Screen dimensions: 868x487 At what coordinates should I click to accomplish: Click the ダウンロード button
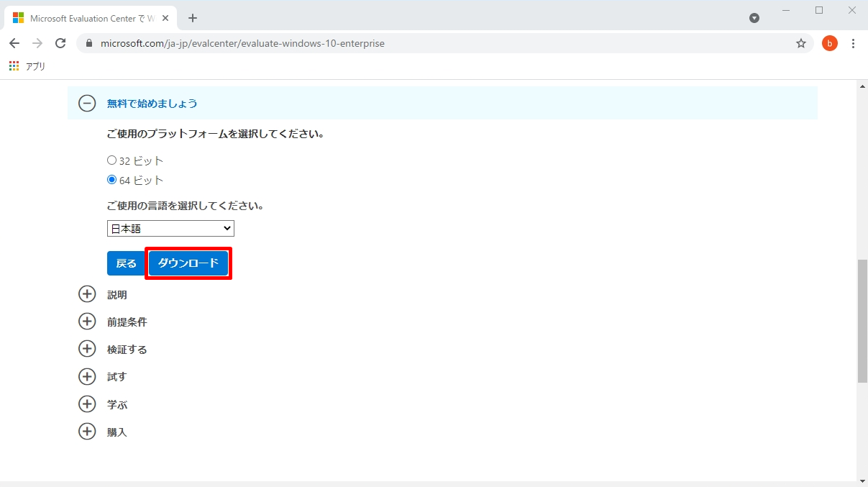[188, 263]
